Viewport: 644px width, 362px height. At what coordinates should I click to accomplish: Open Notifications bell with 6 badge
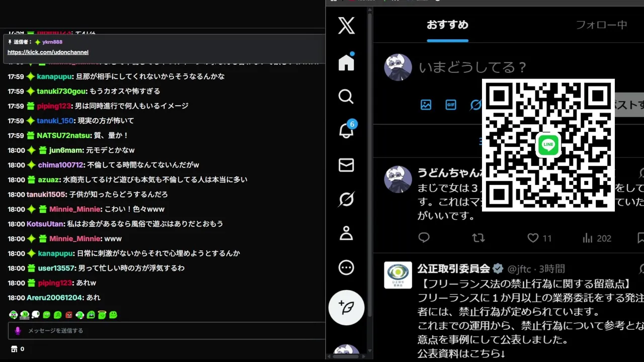346,130
